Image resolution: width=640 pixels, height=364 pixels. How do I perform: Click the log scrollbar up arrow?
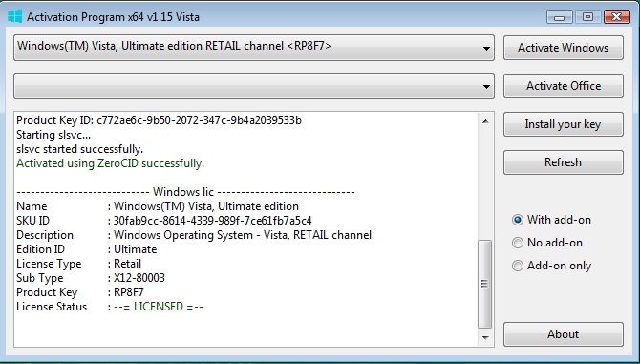485,121
